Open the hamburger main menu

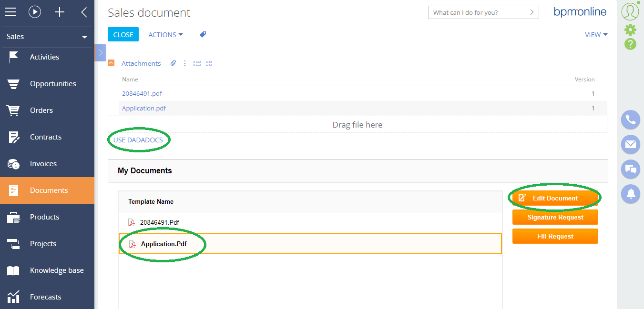pos(10,12)
